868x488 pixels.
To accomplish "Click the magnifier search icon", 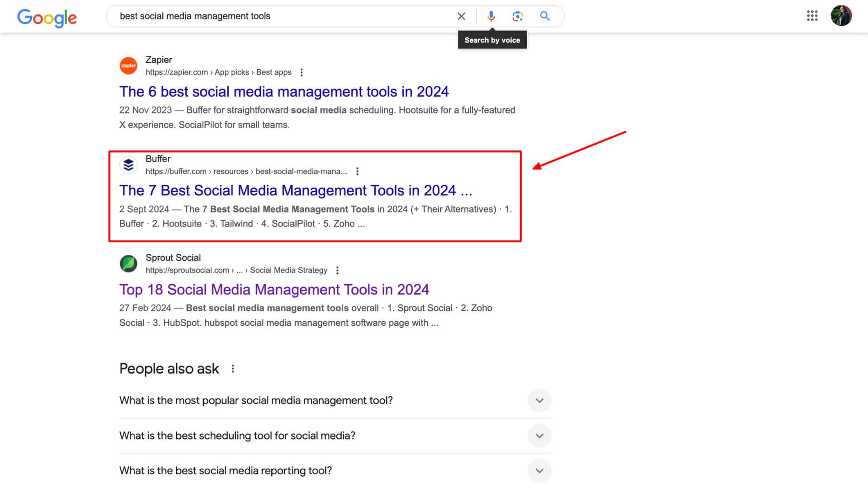I will (545, 16).
